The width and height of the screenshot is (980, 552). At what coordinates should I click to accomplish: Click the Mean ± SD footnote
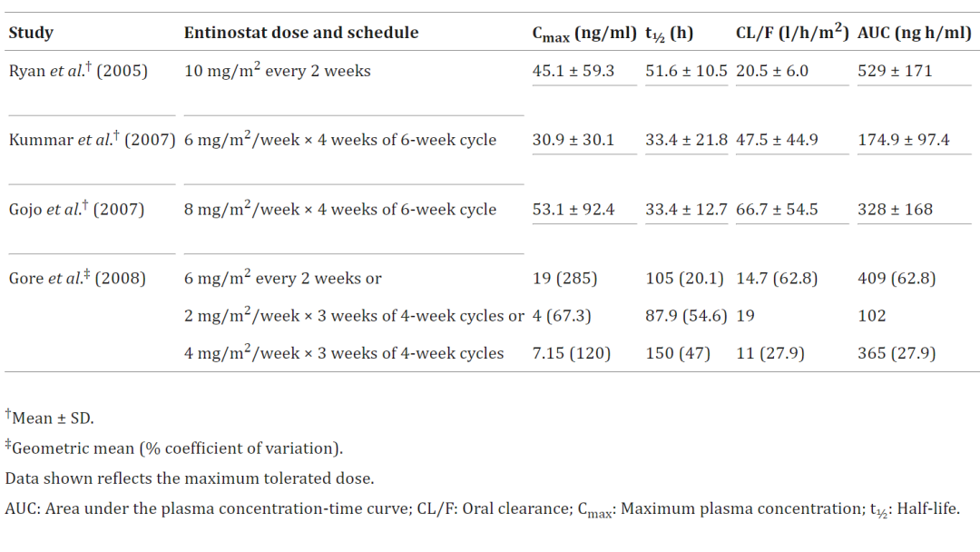[52, 418]
